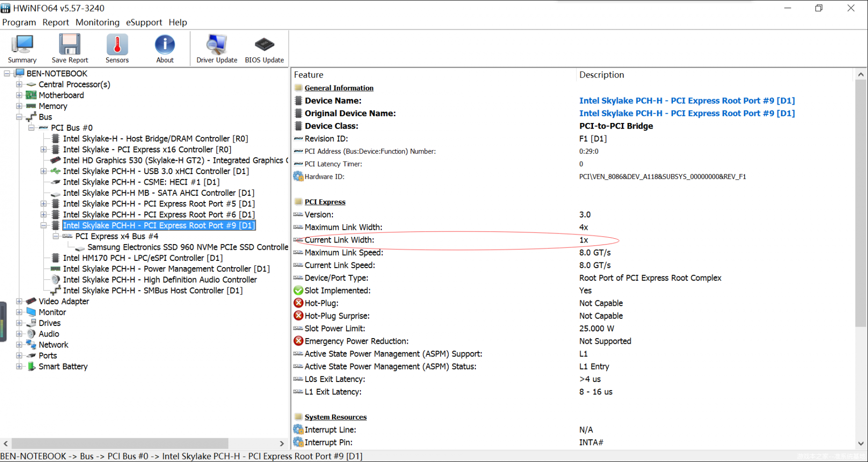Click the Ports connector icon in the tree
868x462 pixels.
[x=31, y=355]
